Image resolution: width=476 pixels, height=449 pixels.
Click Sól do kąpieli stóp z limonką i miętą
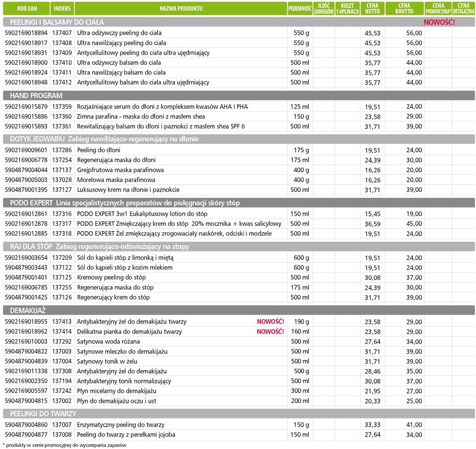(x=125, y=258)
